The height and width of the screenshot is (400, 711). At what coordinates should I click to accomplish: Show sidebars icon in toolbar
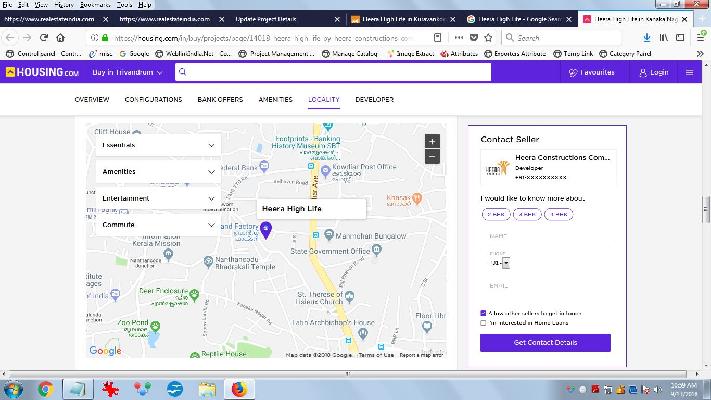680,38
